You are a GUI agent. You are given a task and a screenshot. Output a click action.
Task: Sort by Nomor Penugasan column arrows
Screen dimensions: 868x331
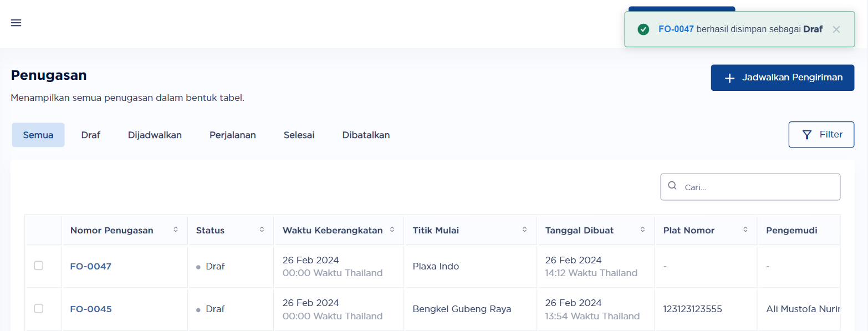coord(176,230)
